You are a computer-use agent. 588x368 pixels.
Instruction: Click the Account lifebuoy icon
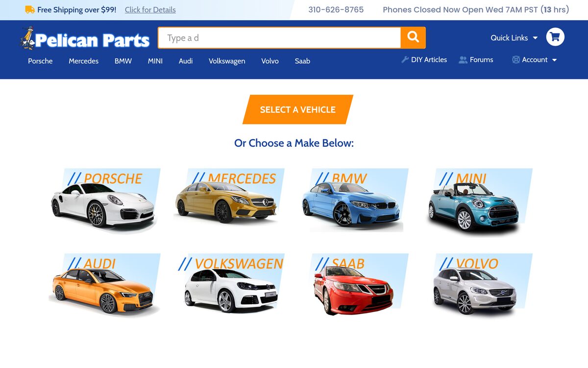tap(516, 60)
